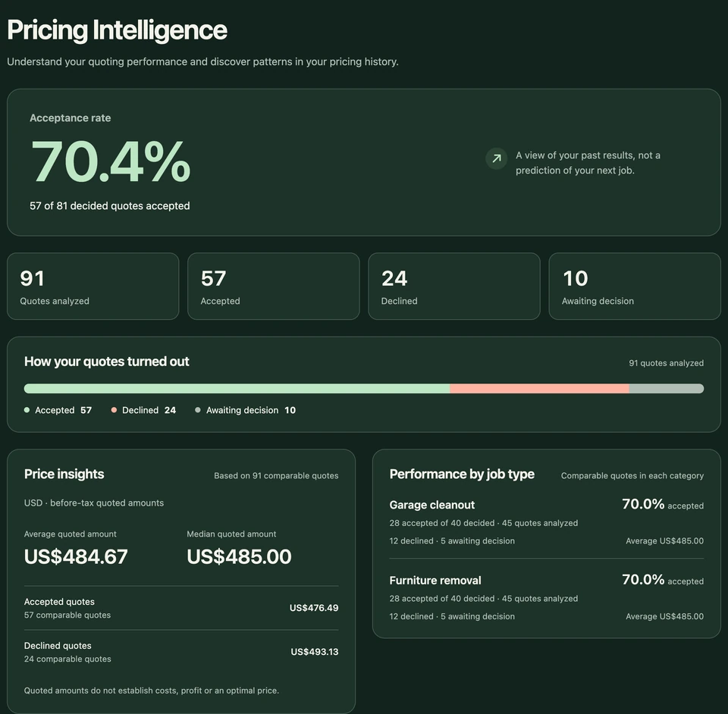Click the US$485.00 median quoted amount
This screenshot has width=728, height=714.
[x=239, y=557]
